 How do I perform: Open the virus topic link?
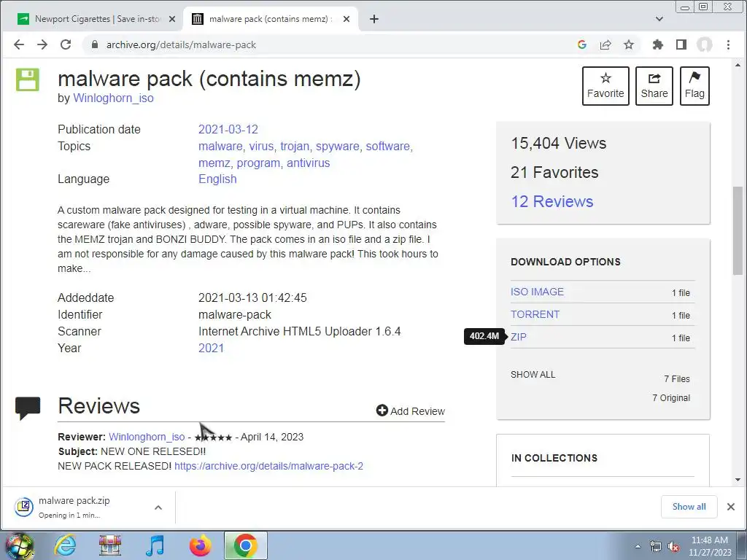[x=262, y=146]
